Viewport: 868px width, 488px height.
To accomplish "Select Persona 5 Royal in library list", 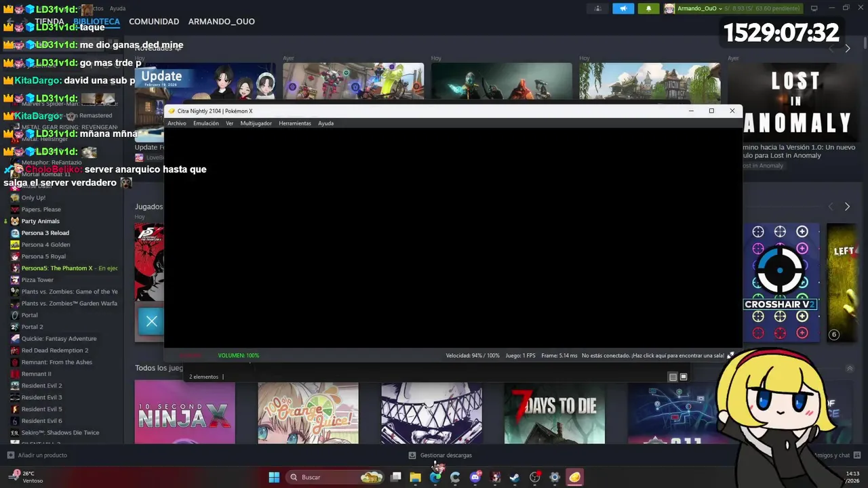I will [x=43, y=256].
